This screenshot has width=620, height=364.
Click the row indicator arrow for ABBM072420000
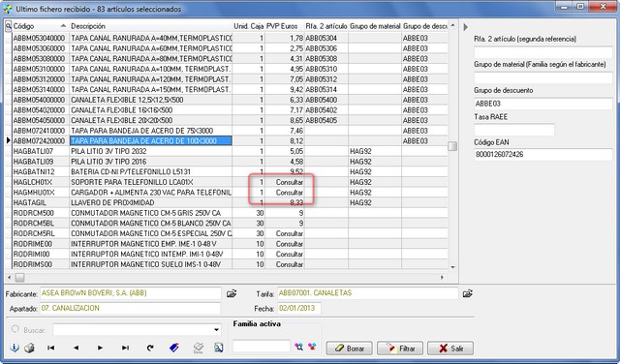[x=9, y=140]
